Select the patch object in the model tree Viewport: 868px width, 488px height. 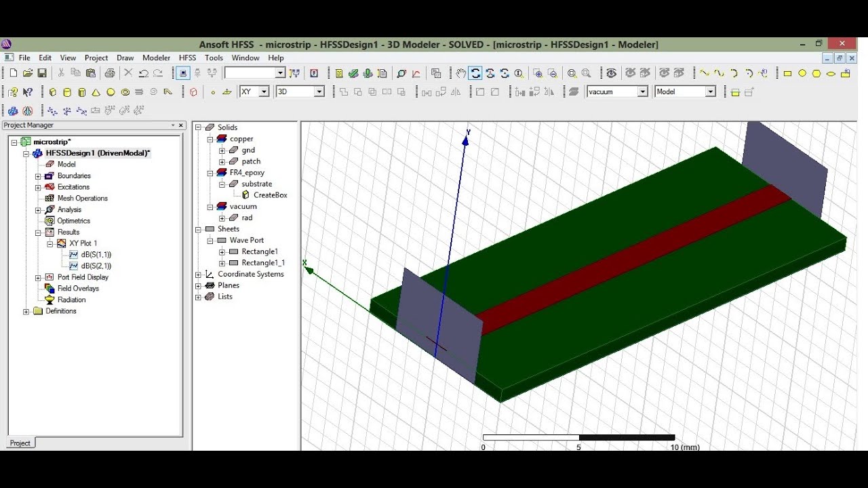[x=251, y=161]
